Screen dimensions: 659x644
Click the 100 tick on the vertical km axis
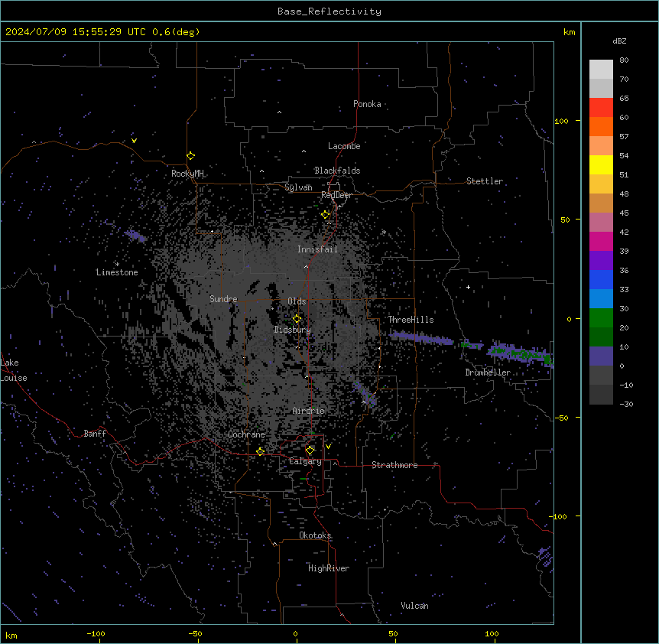[561, 121]
